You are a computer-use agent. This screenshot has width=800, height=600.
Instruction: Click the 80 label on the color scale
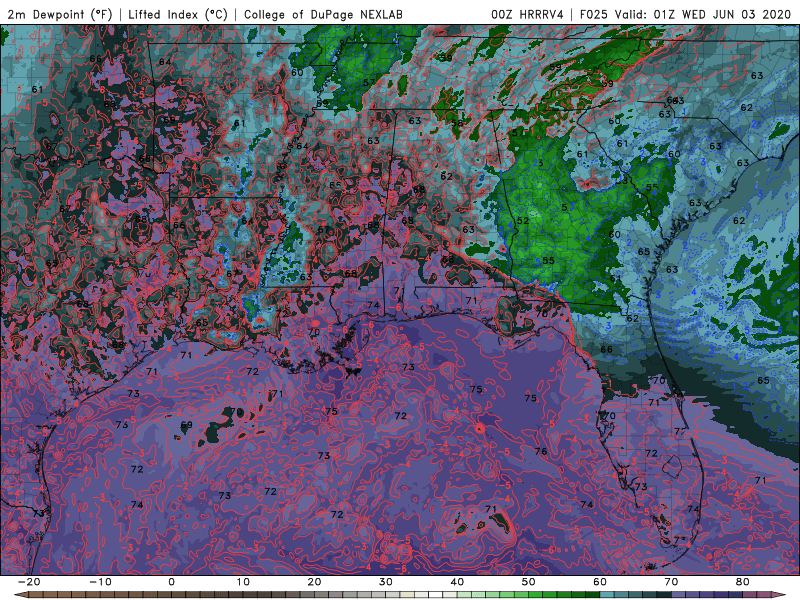pos(743,582)
